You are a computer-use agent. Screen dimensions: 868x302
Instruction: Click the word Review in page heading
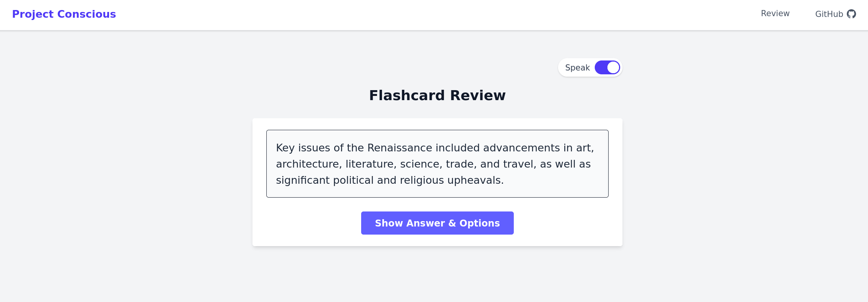point(478,95)
